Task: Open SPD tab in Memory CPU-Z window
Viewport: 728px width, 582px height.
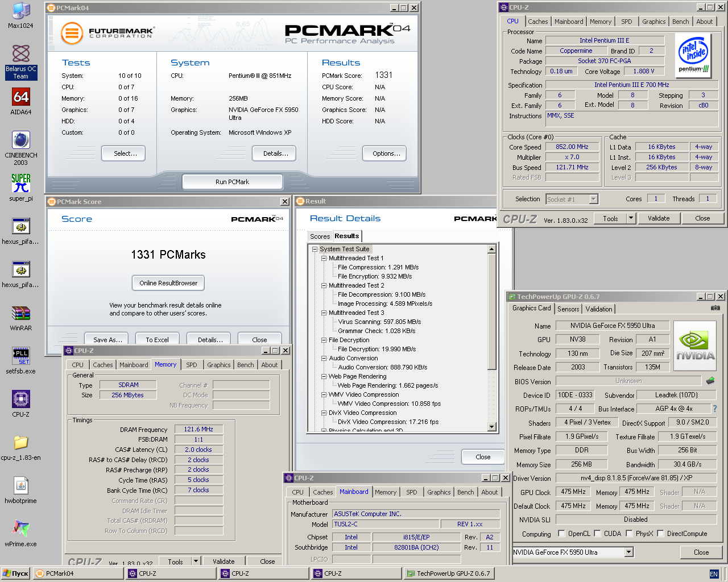Action: 192,365
